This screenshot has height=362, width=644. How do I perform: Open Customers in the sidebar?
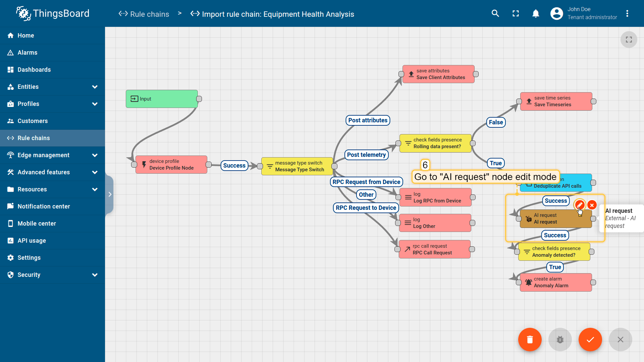point(52,121)
